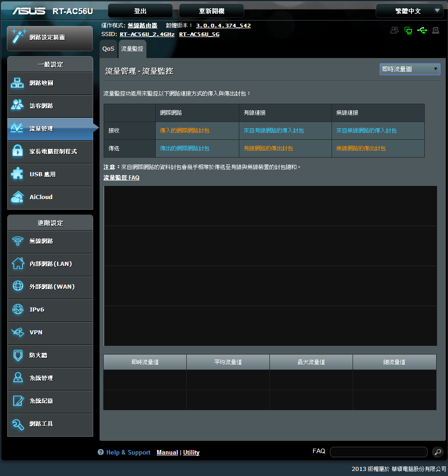Click the 流量管理 traffic manager icon

[x=17, y=128]
